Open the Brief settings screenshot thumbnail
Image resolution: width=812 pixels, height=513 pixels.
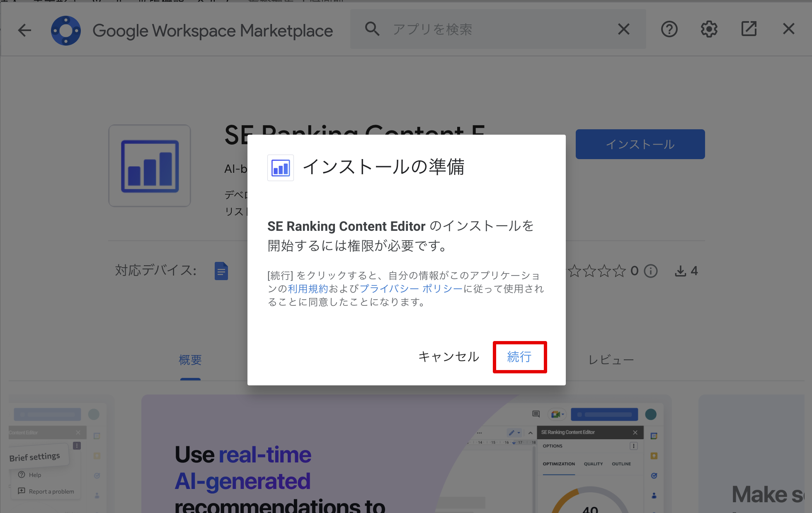point(61,454)
